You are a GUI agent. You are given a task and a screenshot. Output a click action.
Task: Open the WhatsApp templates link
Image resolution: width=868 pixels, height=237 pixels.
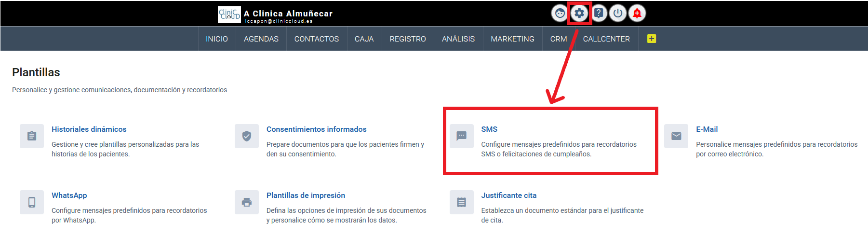tap(69, 195)
